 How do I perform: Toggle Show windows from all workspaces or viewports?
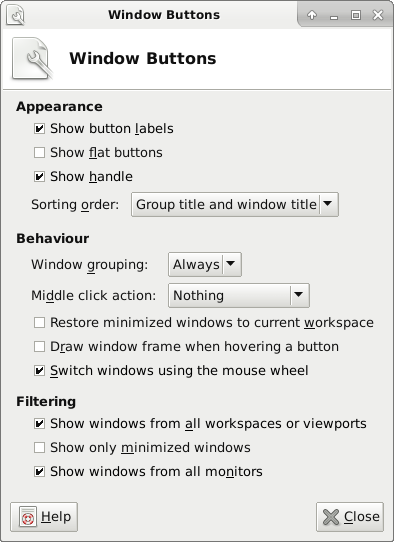[39, 423]
